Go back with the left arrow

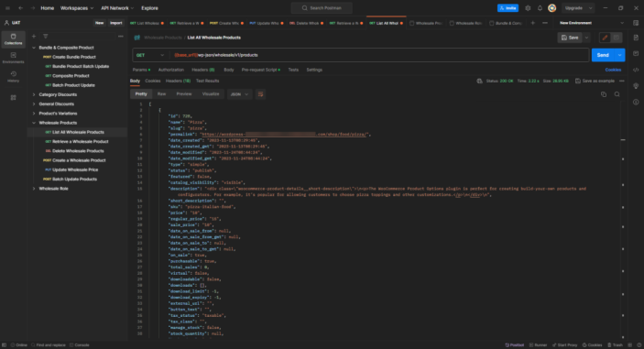pos(20,8)
